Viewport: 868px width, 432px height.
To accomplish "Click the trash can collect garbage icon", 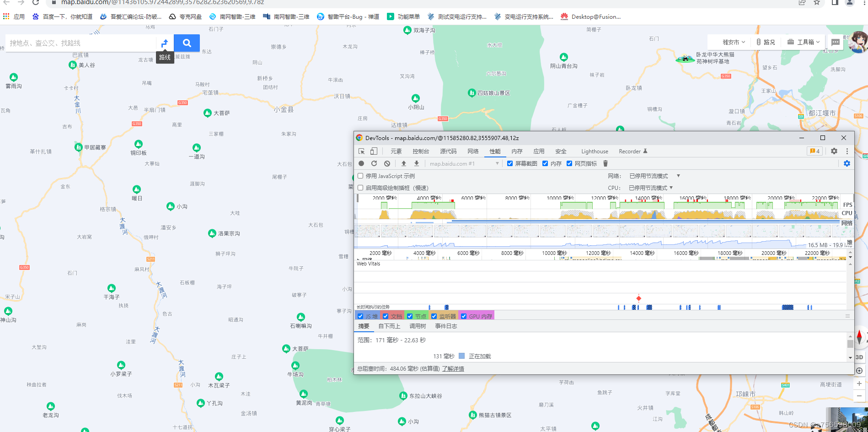I will [605, 163].
